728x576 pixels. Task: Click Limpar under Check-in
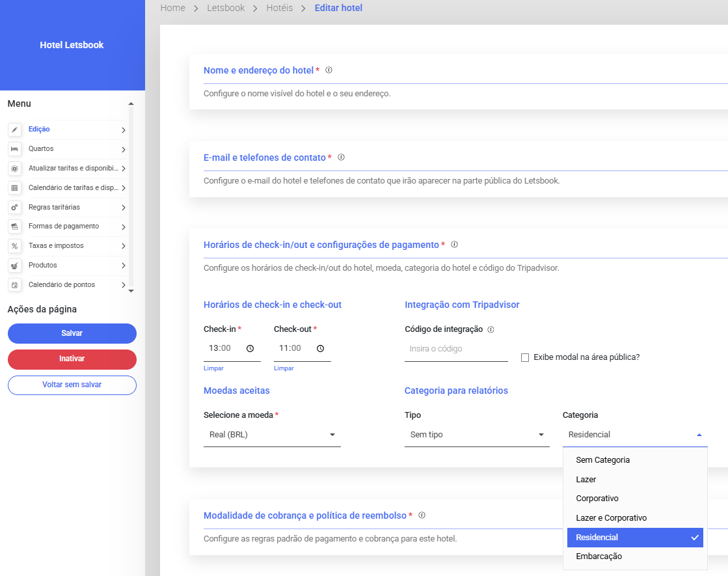pyautogui.click(x=213, y=368)
